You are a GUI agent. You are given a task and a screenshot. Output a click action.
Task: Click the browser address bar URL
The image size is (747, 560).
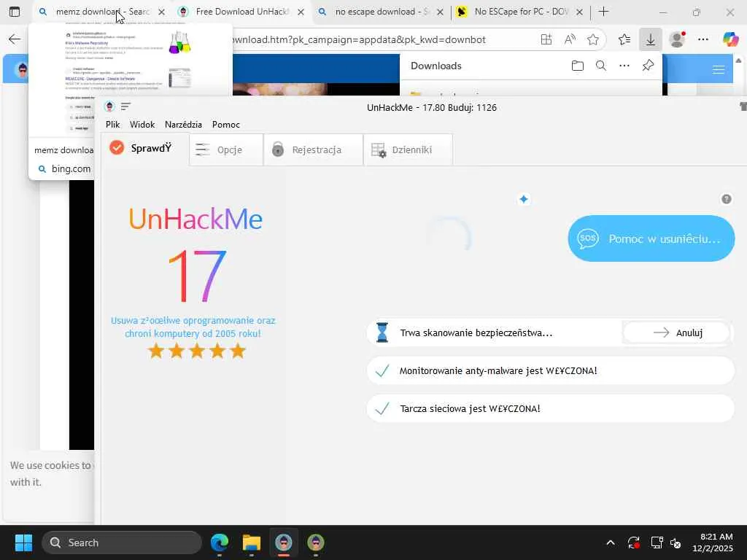(x=360, y=39)
